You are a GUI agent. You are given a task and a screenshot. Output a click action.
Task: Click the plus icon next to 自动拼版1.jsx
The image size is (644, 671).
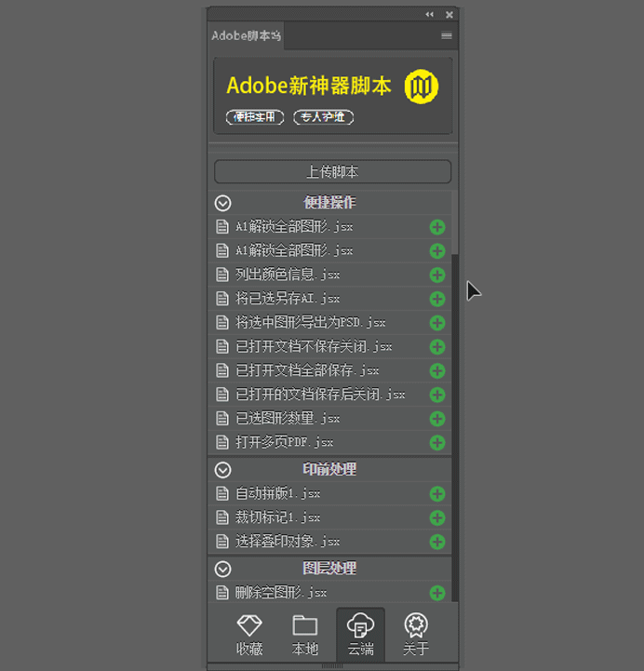436,494
